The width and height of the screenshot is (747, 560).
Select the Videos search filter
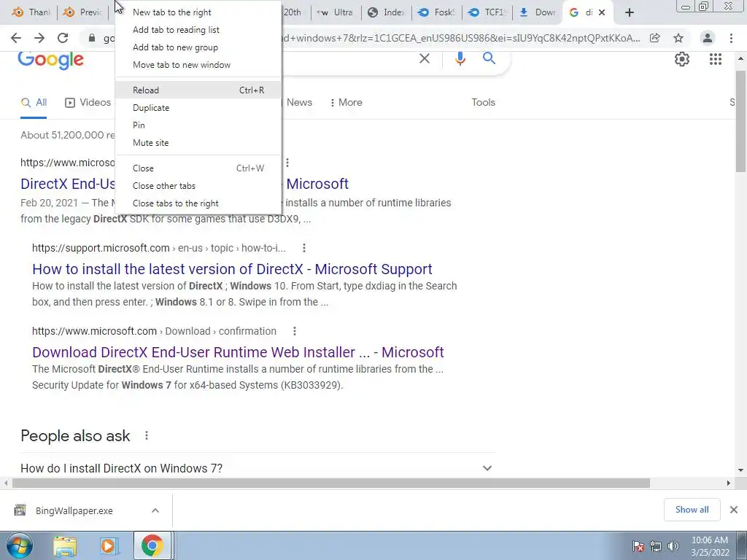coord(88,102)
